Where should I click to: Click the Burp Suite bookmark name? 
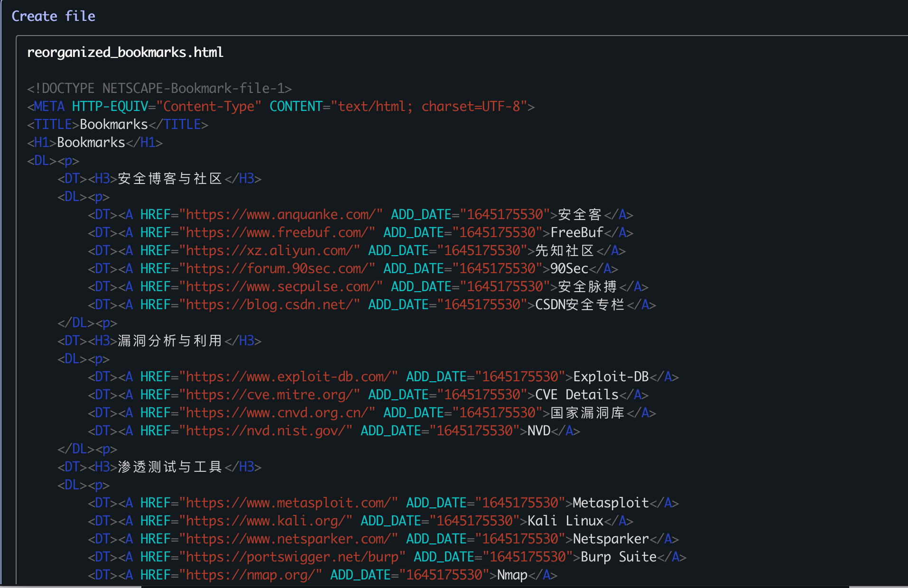(x=619, y=557)
